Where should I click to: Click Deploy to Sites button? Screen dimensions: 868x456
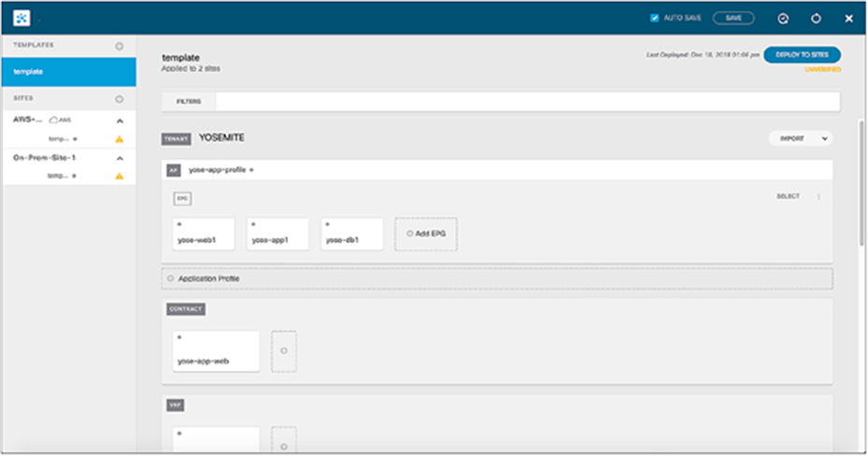[802, 55]
